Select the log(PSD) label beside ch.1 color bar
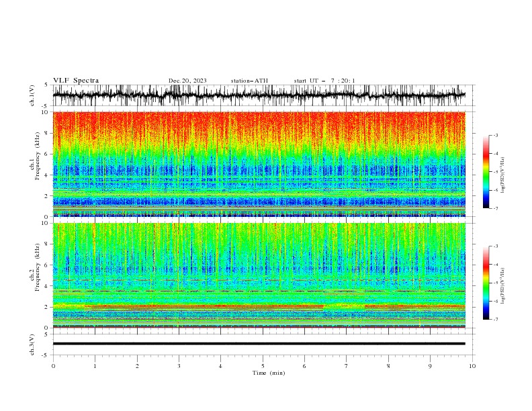 pos(502,175)
